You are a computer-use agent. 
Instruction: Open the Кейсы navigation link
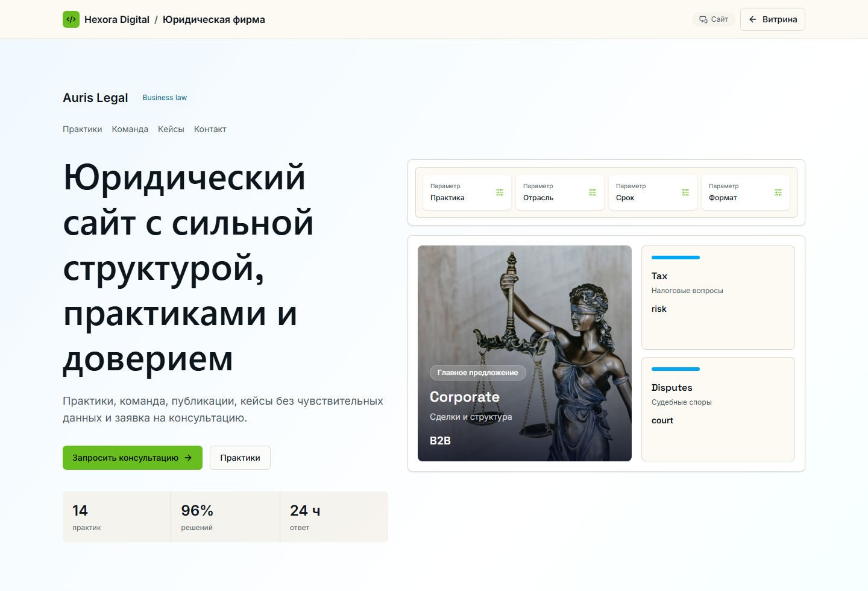point(171,129)
